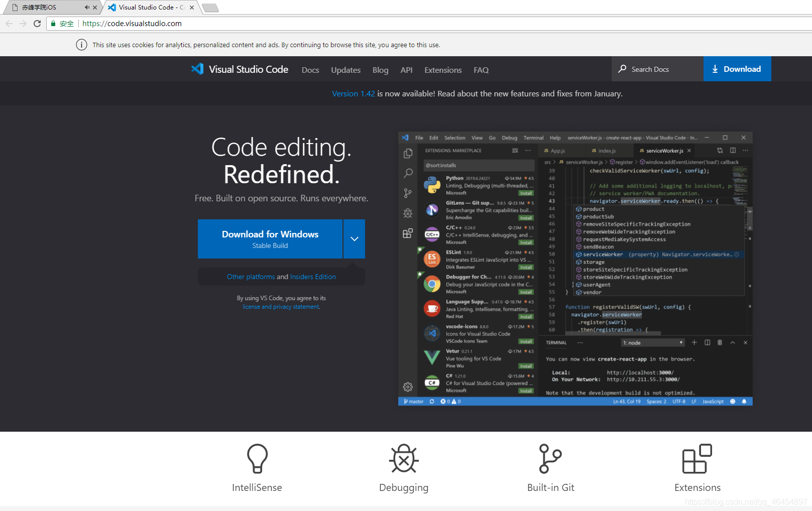Open the Updates page
This screenshot has height=511, width=812.
point(345,70)
